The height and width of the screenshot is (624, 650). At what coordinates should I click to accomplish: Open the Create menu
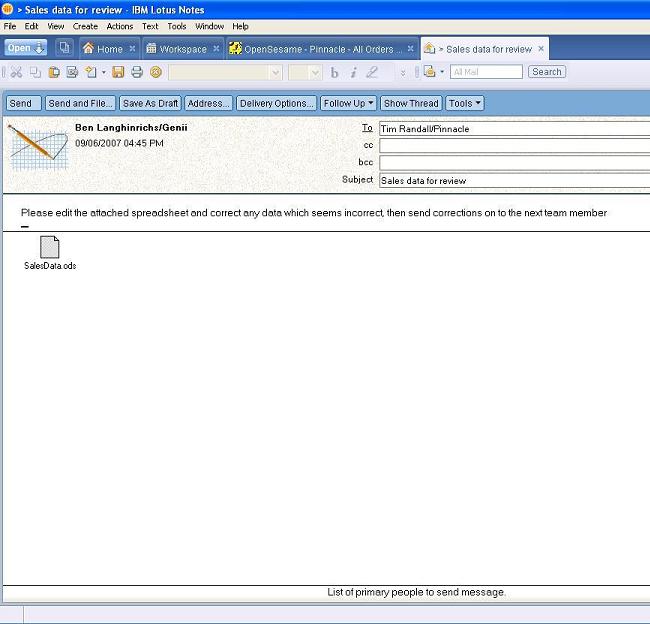[x=85, y=26]
